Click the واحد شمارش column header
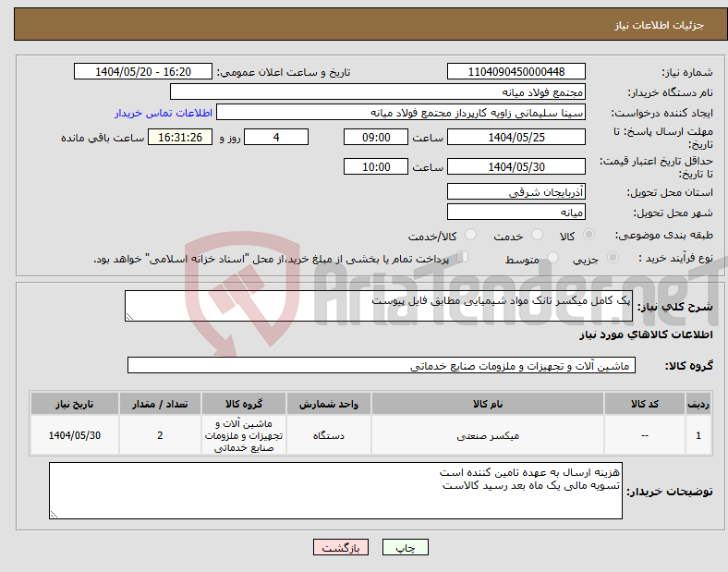The image size is (728, 572). [329, 404]
